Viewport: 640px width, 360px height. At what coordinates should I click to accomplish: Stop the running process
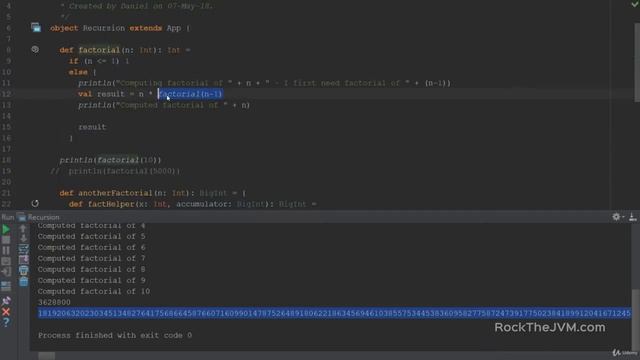[x=6, y=240]
